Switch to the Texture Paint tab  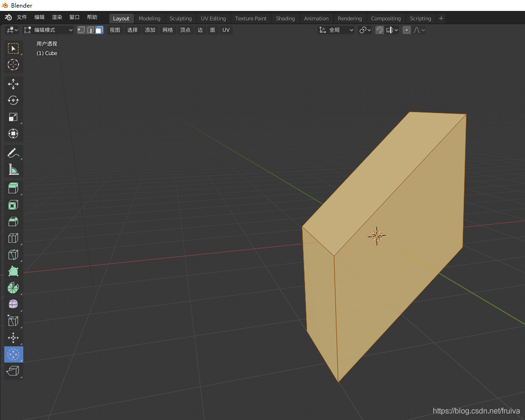(251, 19)
